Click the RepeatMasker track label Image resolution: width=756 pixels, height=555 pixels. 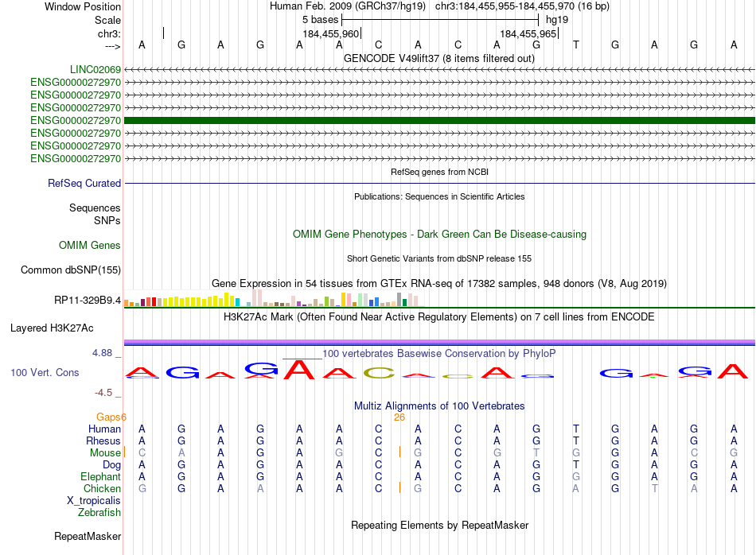(x=88, y=536)
